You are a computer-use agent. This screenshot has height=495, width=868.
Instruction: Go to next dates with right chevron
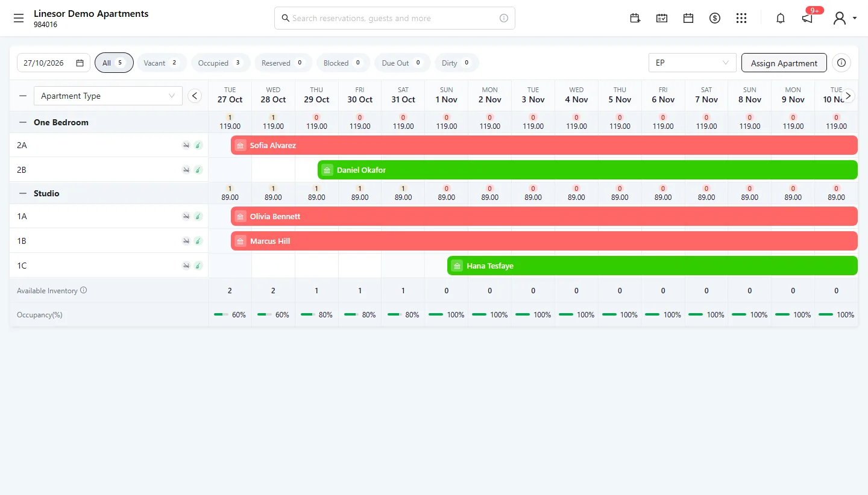(x=848, y=96)
